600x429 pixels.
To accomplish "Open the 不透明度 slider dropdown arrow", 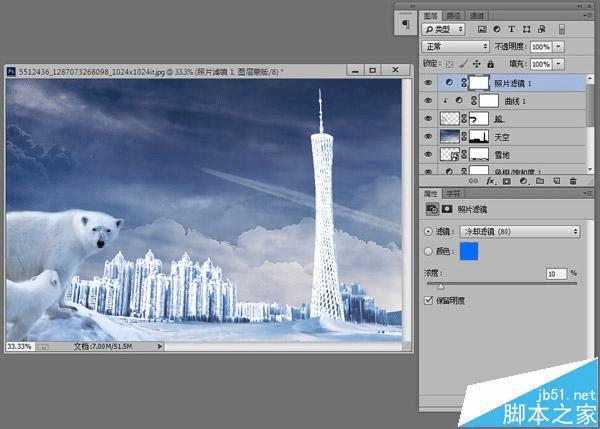I will tap(559, 47).
